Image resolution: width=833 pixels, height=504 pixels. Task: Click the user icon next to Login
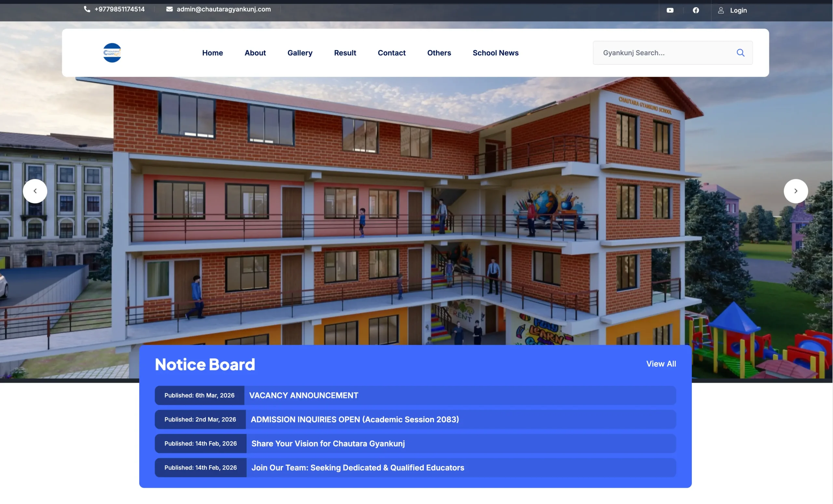[721, 10]
